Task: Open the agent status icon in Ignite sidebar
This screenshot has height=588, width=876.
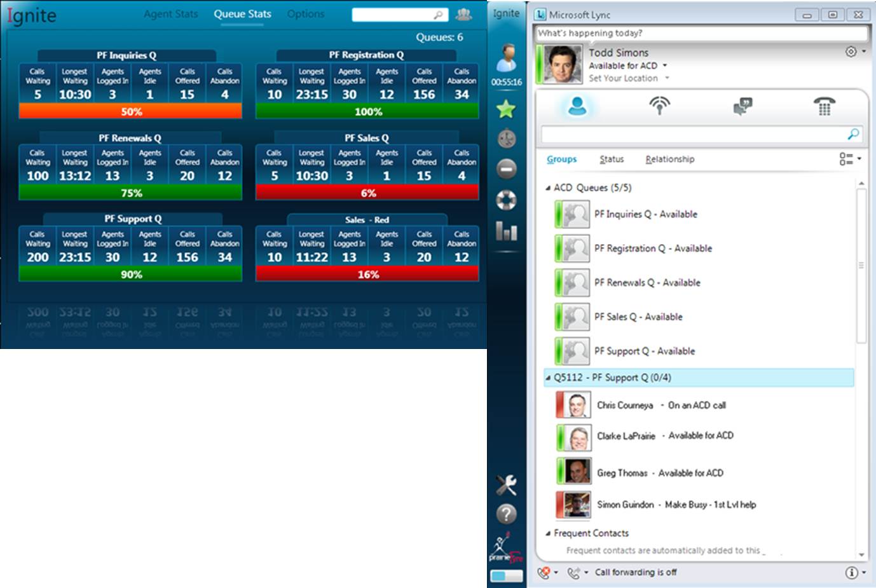Action: pos(506,58)
